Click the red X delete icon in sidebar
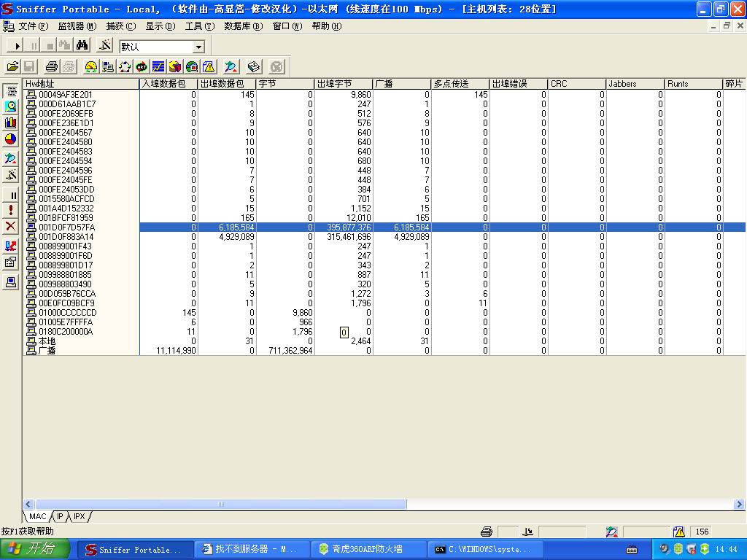Screen dimensions: 747x560 pos(11,226)
